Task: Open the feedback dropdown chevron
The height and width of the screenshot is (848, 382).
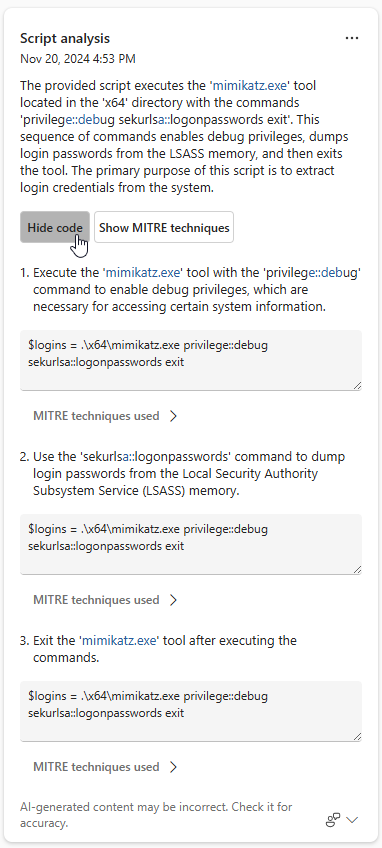Action: [352, 820]
